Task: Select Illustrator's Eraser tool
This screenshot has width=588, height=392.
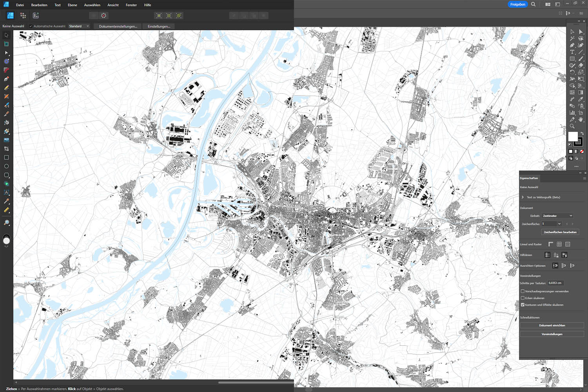Action: [581, 65]
